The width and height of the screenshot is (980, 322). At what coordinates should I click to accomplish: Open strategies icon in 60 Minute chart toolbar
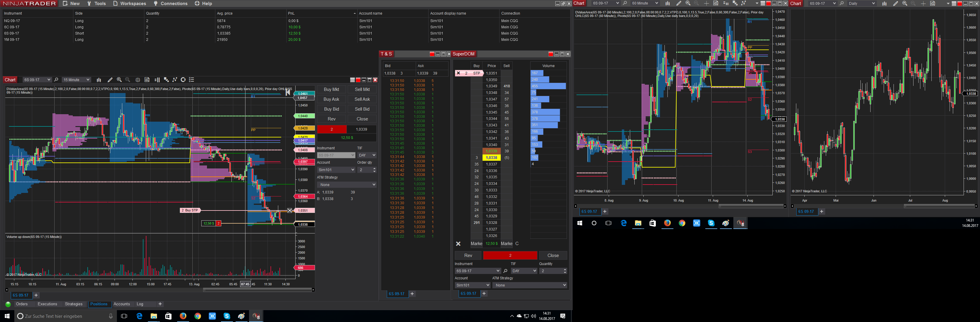743,3
